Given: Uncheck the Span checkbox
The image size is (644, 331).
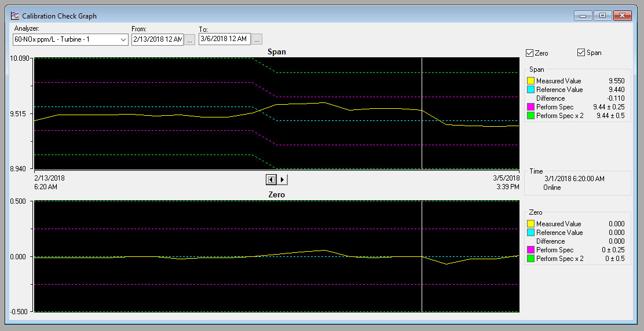Looking at the screenshot, I should 581,53.
